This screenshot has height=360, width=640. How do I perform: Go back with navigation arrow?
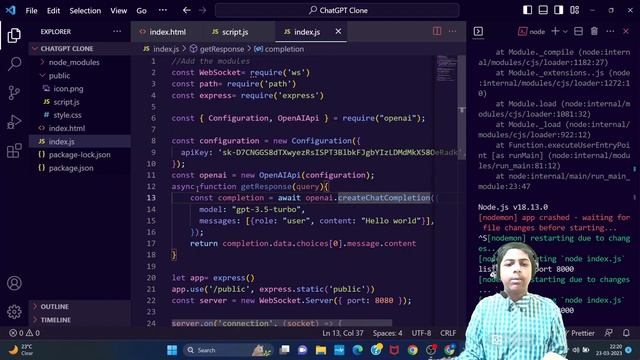[187, 10]
